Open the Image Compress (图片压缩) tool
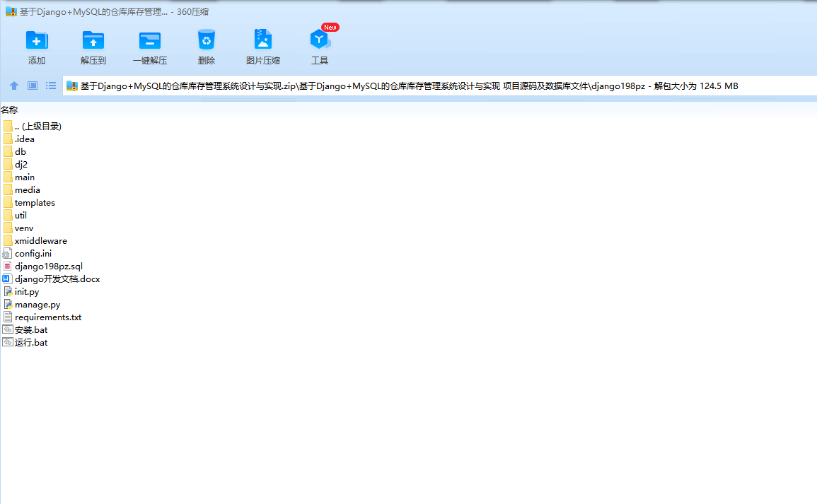817x504 pixels. (263, 40)
